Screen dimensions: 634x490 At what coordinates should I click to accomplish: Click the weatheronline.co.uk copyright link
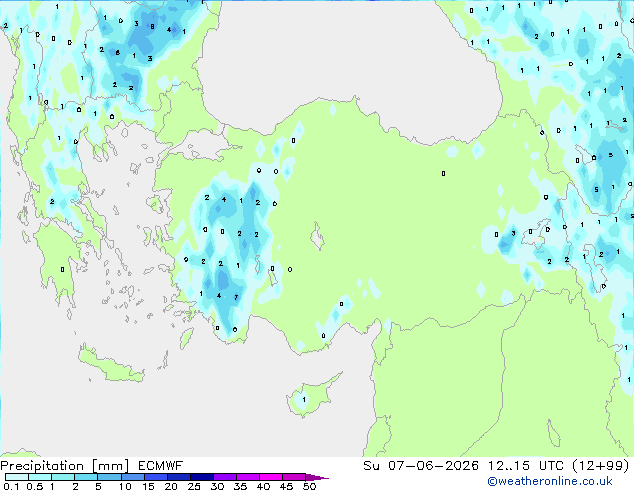pyautogui.click(x=550, y=481)
